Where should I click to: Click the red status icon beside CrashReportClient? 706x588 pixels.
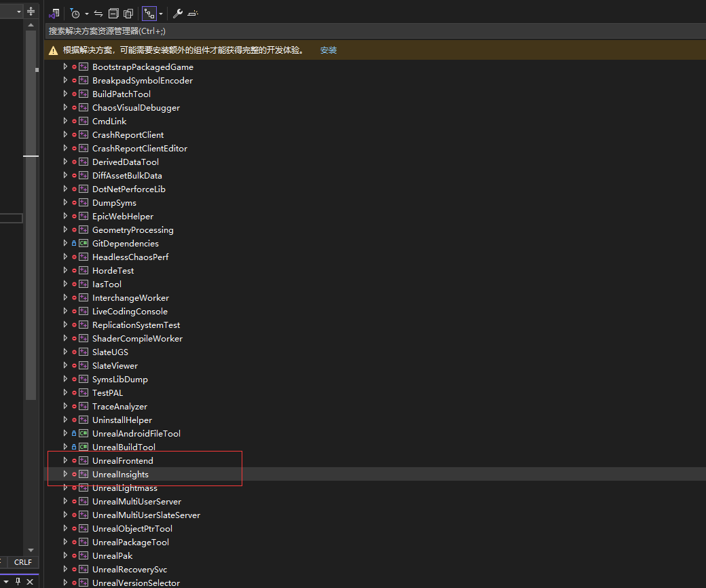pos(74,134)
